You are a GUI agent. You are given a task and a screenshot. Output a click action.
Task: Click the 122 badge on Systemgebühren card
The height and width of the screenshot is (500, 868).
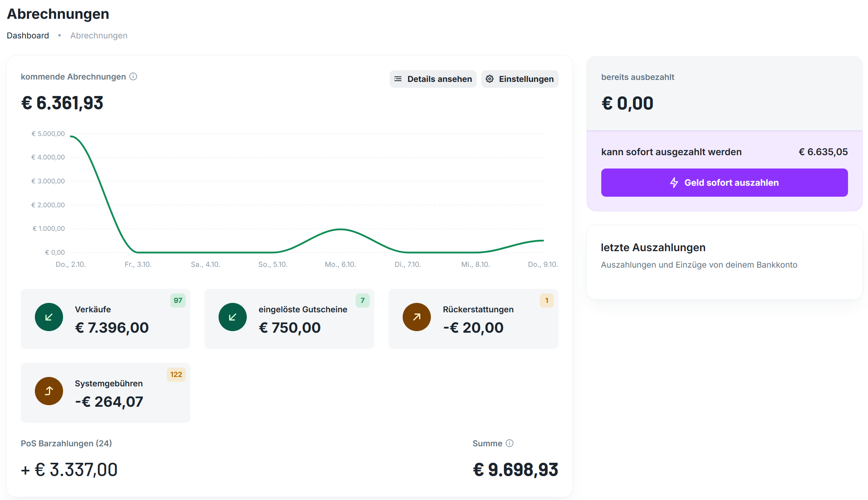pos(176,375)
